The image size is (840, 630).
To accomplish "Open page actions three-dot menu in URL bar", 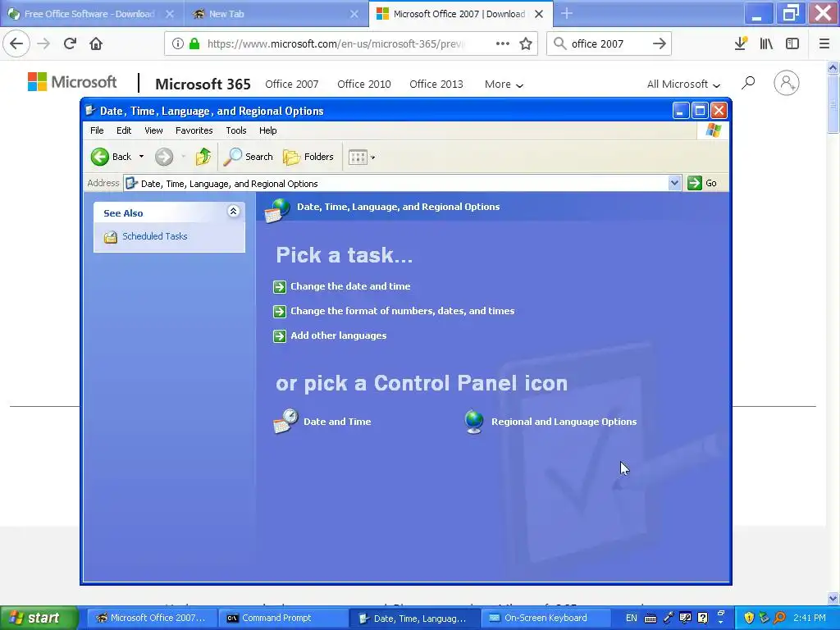I will pos(503,44).
